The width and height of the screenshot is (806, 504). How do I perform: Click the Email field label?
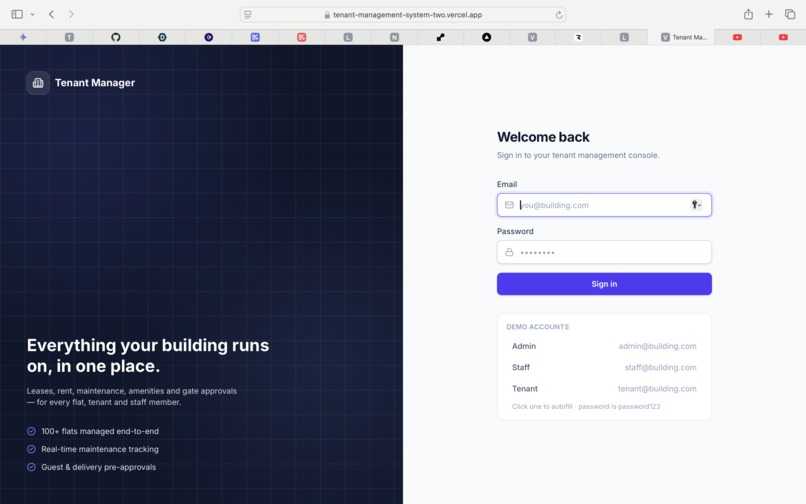[x=507, y=184]
